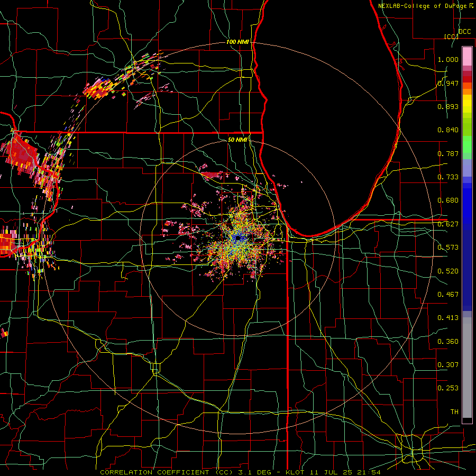This screenshot has width=476, height=476.
Task: Click the DCC label above the color scale
Action: coord(464,32)
